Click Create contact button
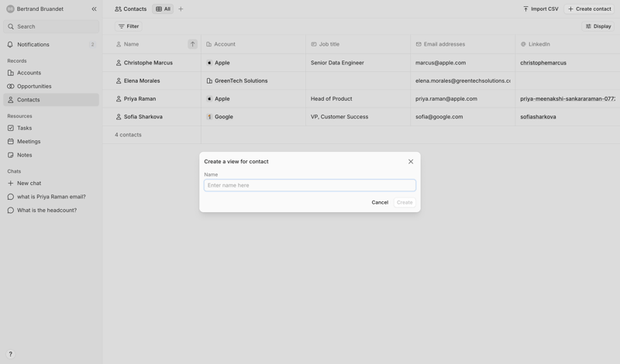The width and height of the screenshot is (620, 364). click(x=589, y=9)
